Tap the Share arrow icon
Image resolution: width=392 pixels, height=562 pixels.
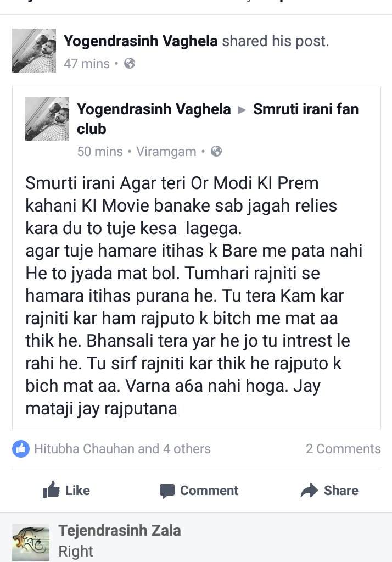309,490
